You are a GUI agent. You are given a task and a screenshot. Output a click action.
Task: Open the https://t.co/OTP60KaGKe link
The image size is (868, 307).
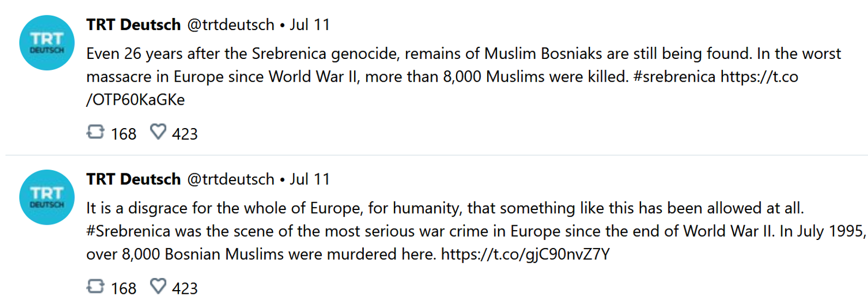coord(442,88)
